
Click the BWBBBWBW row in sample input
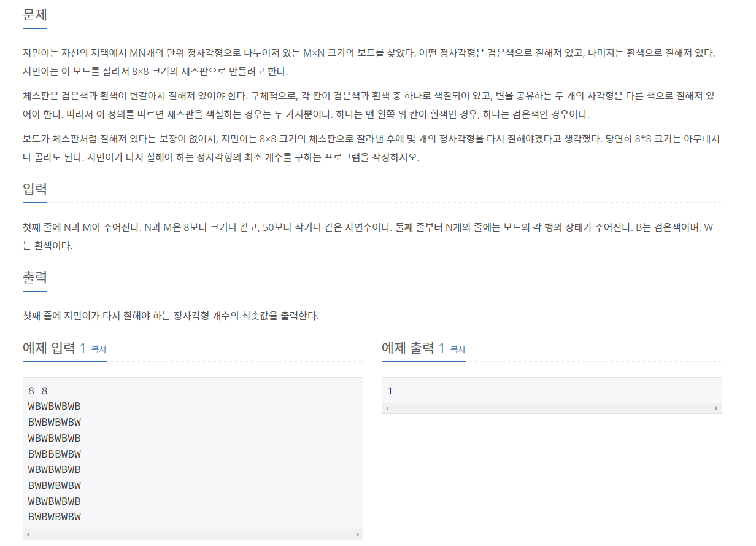point(55,454)
